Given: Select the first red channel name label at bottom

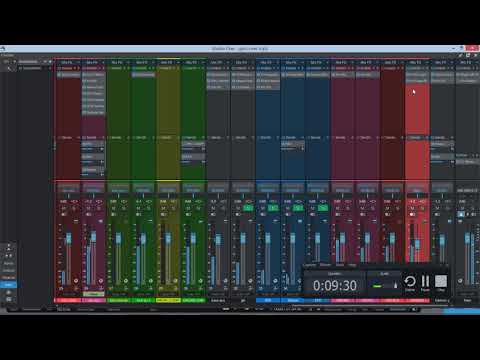Looking at the screenshot, I should click(67, 300).
